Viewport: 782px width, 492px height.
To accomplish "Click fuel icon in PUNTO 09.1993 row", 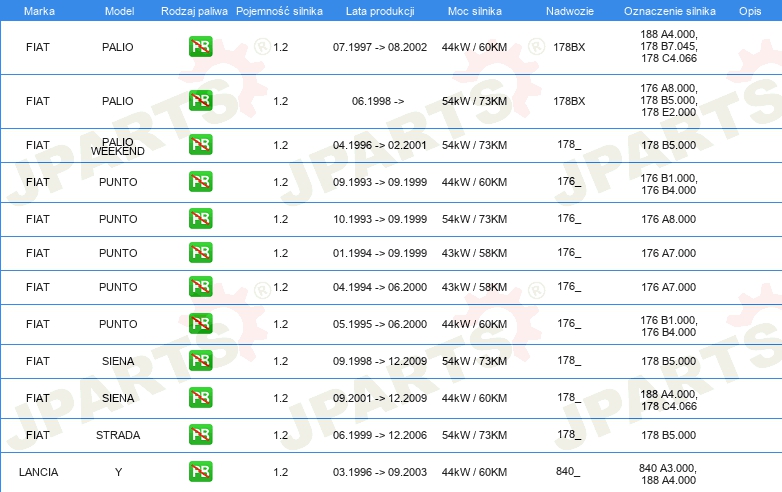I will point(200,181).
